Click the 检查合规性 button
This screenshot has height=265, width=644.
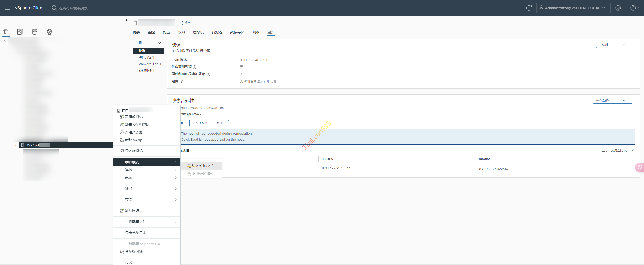point(603,101)
